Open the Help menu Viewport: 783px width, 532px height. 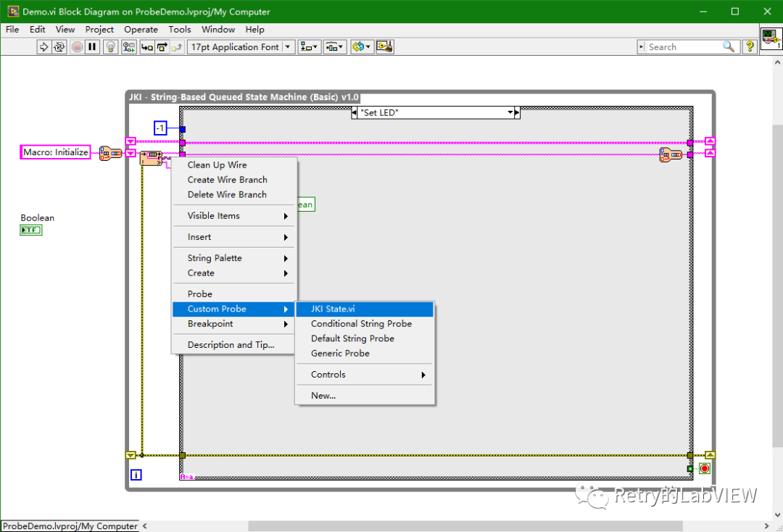point(254,30)
